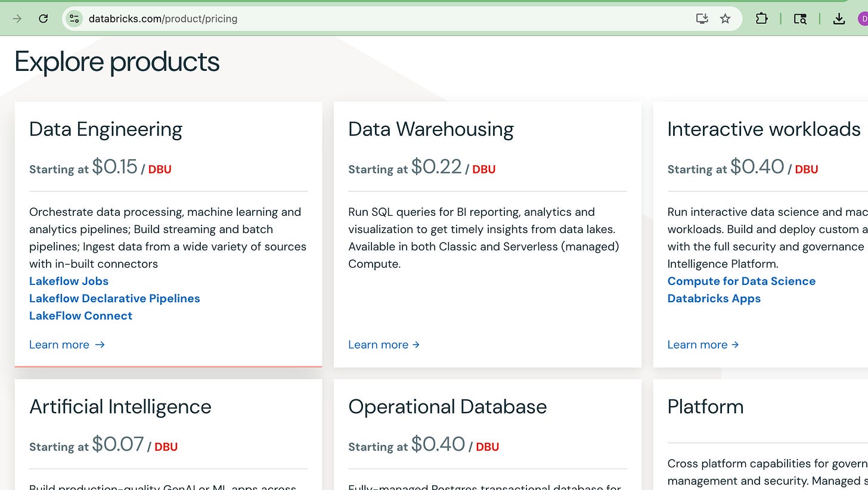Click the Operational Database card title
The height and width of the screenshot is (490, 868).
447,407
